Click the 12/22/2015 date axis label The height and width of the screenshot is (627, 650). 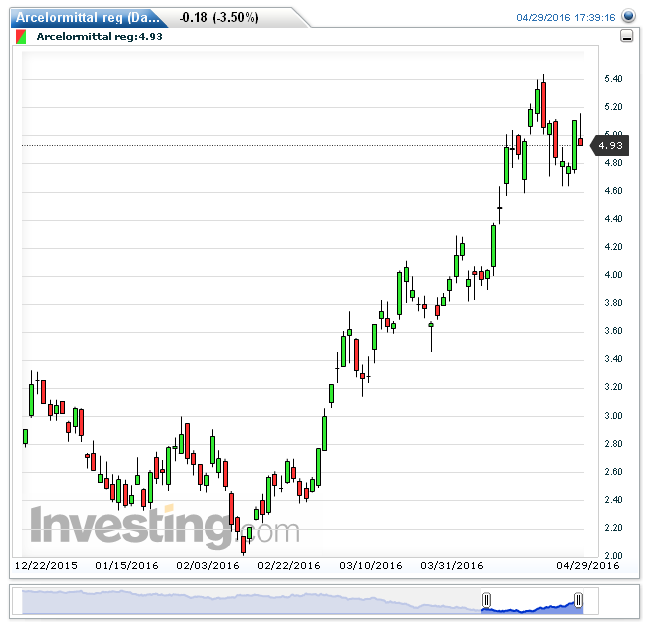46,565
